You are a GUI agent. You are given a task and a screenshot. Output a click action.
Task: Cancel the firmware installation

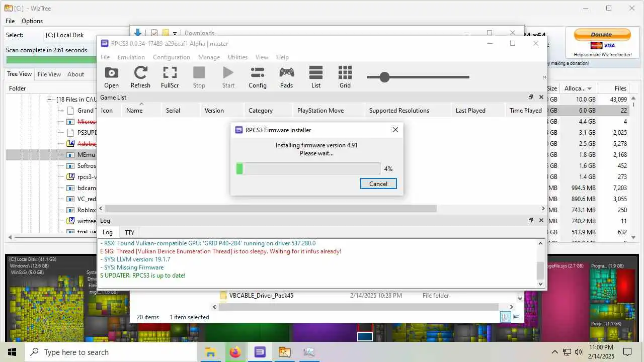tap(378, 184)
